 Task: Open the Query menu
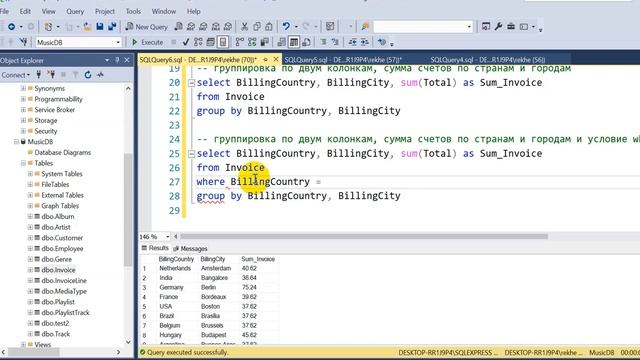click(75, 11)
